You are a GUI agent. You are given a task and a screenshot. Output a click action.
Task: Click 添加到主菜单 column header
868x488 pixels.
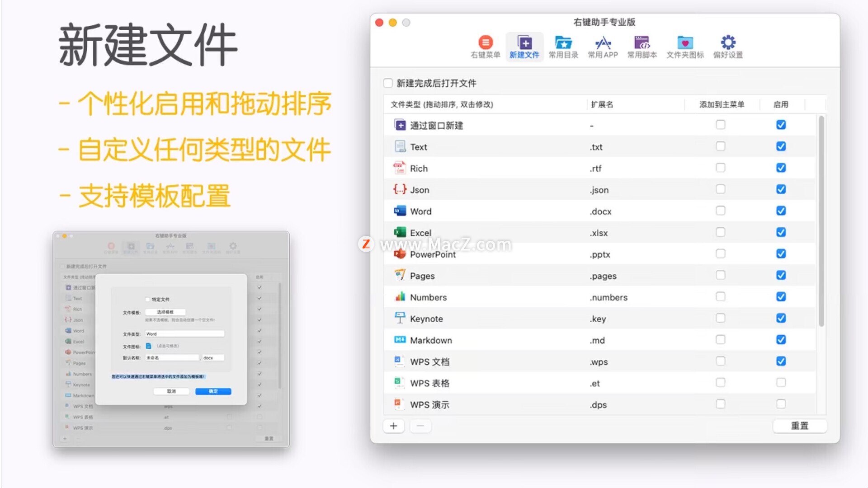pyautogui.click(x=722, y=104)
